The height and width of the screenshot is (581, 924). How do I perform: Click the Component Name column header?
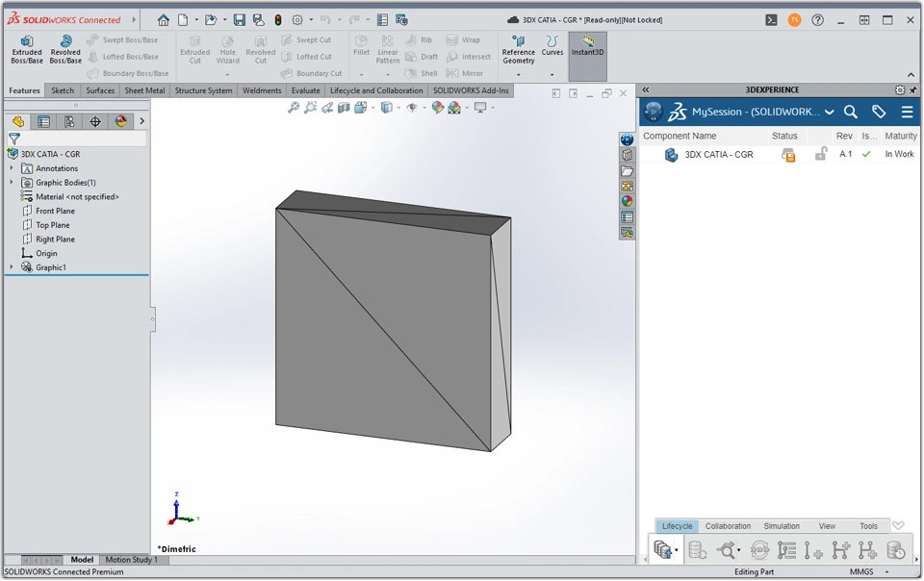[680, 136]
